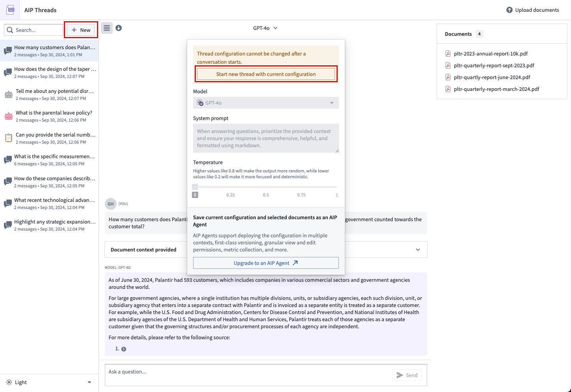Open the Light theme dropdown
571x392 pixels.
pyautogui.click(x=49, y=382)
